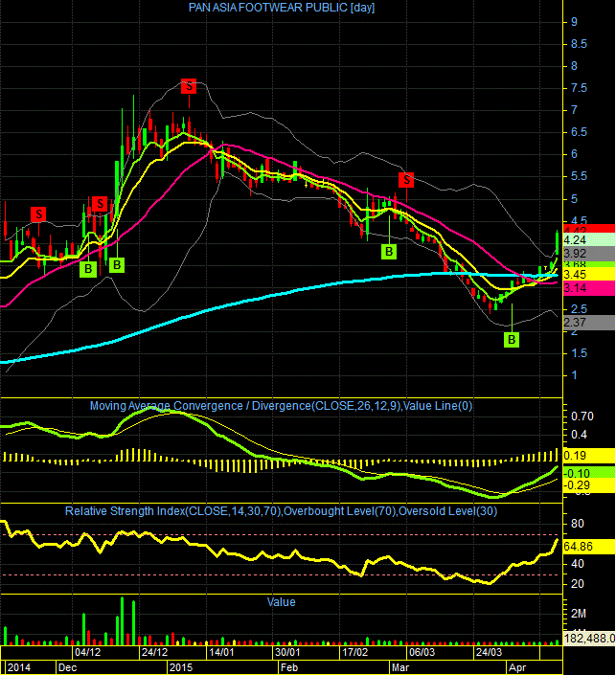Select the S sell marker in early March 2015
Viewport: 616px width, 675px height.
pos(406,180)
